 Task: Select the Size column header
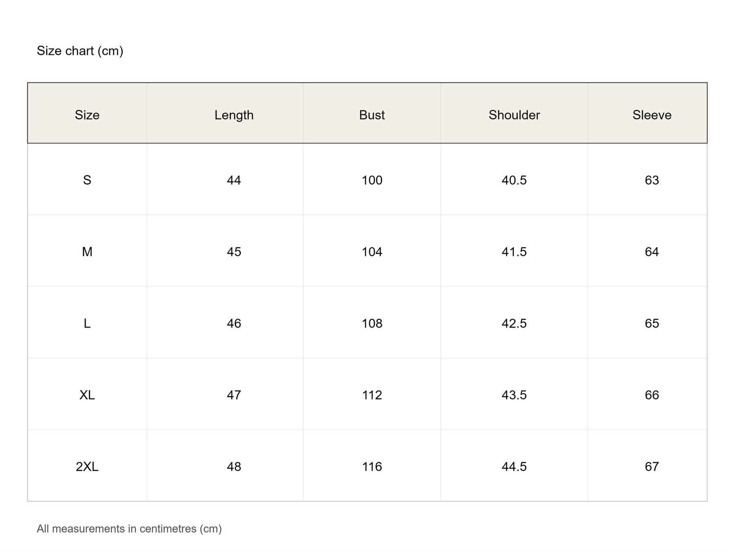point(87,113)
